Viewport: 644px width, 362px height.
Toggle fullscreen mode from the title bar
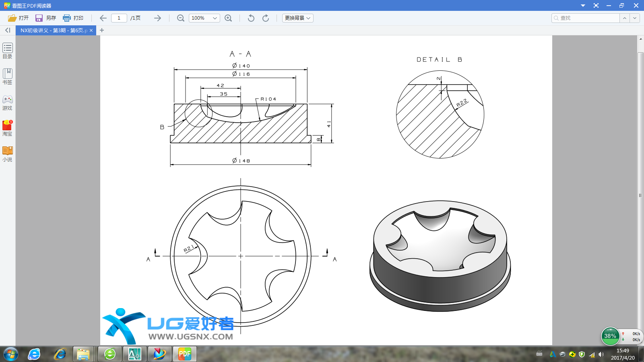(596, 6)
